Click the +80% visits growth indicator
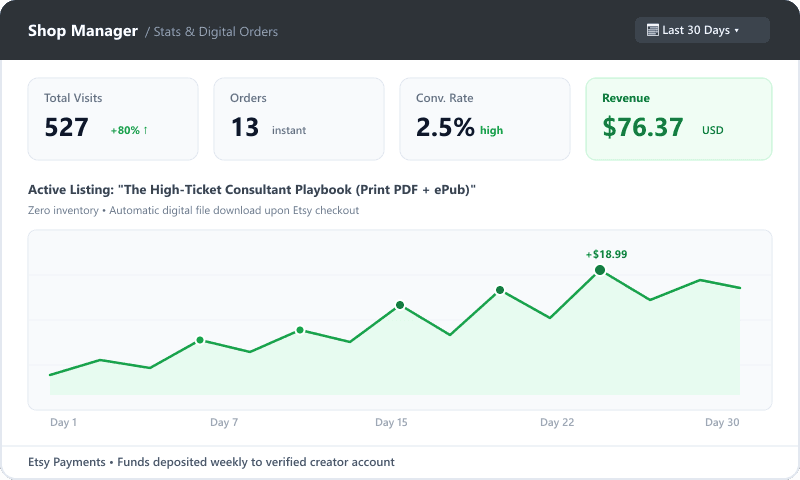800x480 pixels. [x=129, y=131]
